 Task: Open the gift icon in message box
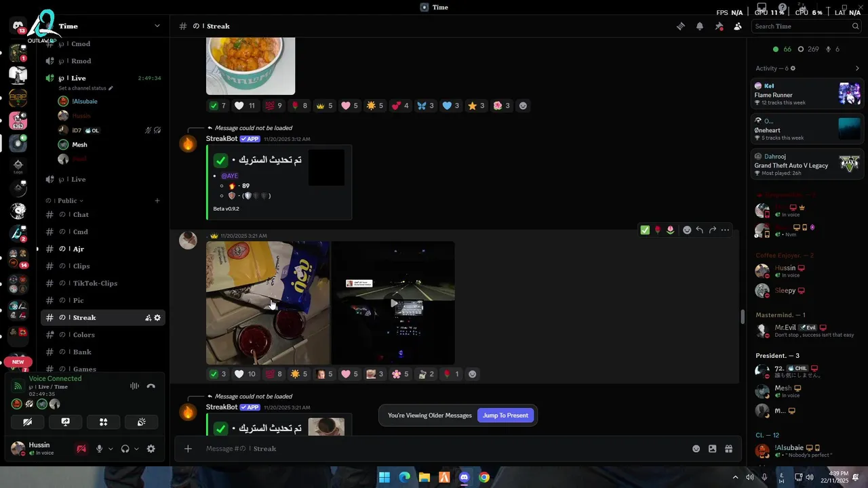tap(729, 449)
